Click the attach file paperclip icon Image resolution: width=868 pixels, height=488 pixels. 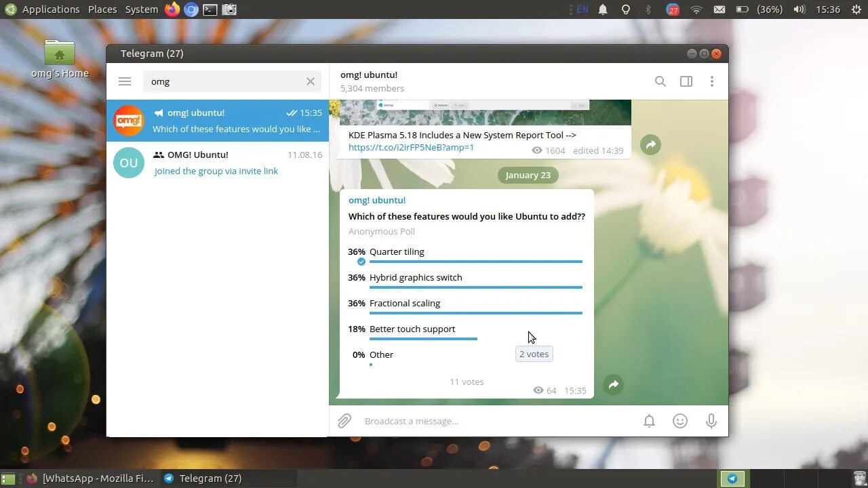344,421
